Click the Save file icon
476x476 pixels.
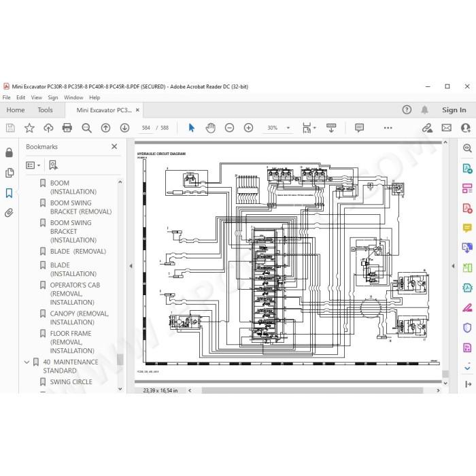point(10,128)
